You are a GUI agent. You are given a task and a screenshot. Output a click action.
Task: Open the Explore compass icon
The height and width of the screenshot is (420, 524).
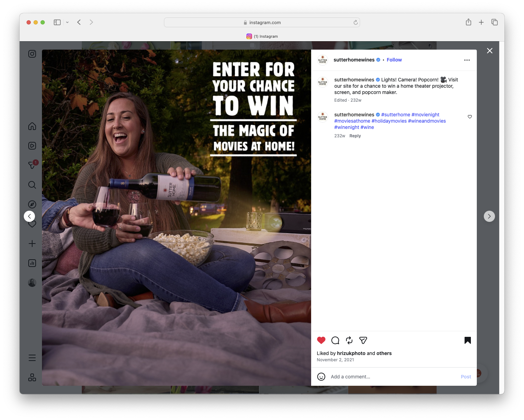[32, 204]
